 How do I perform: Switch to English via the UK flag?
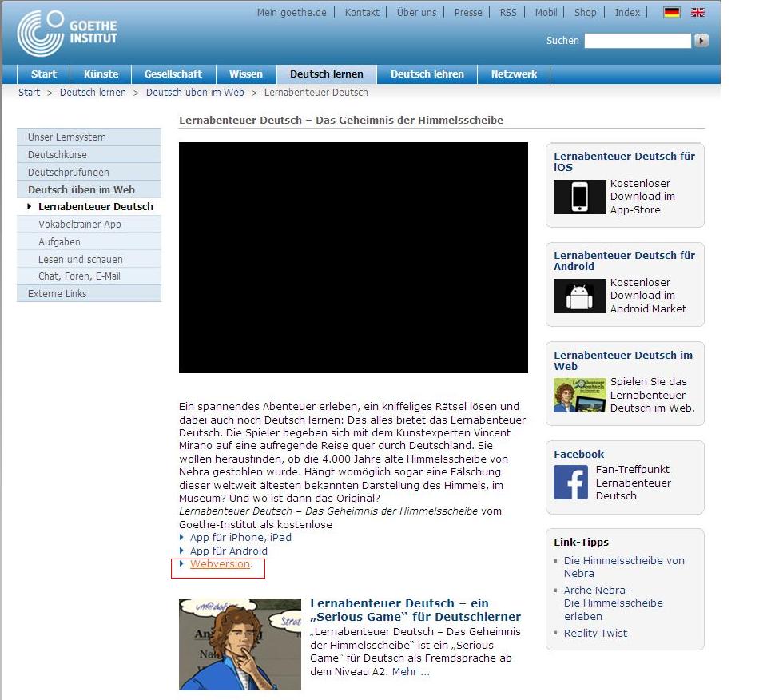[x=697, y=13]
